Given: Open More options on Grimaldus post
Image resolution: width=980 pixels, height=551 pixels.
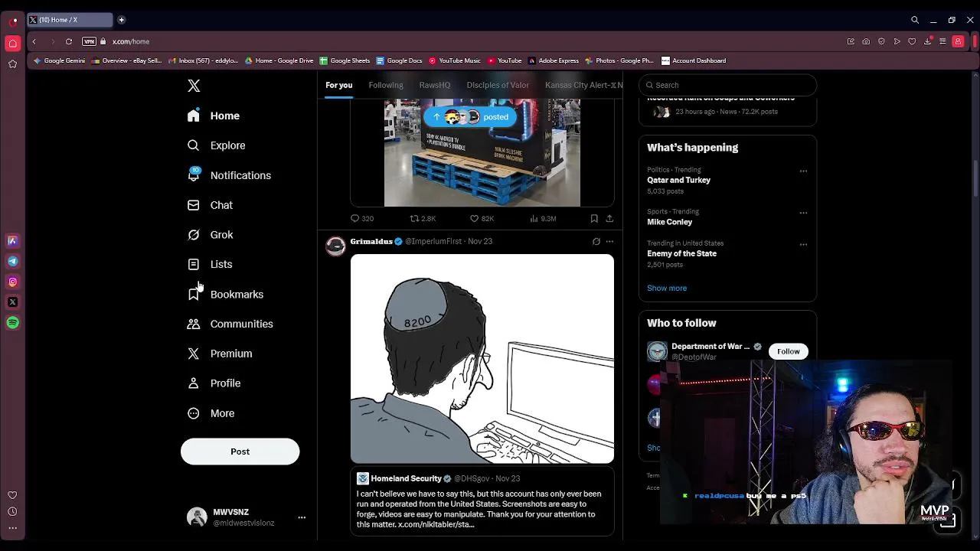Looking at the screenshot, I should [609, 241].
